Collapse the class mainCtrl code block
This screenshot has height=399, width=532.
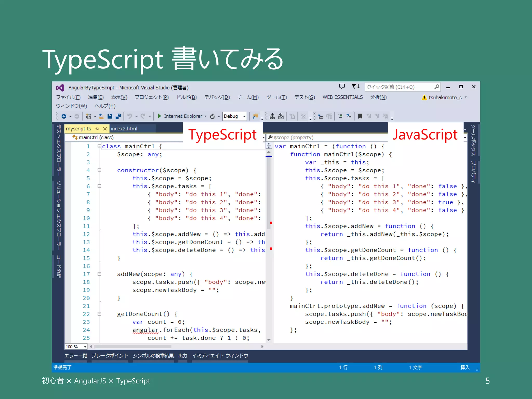(99, 146)
